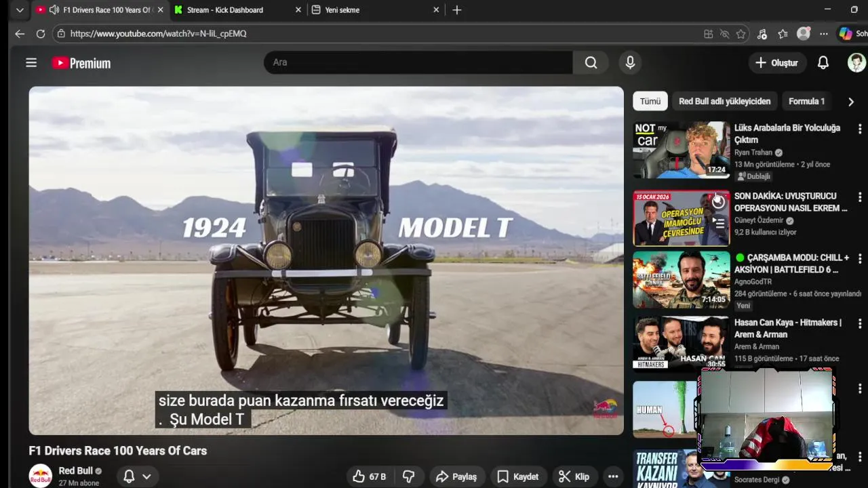Open the YouTube guide hamburger menu
Image resolution: width=868 pixels, height=488 pixels.
pos(31,62)
